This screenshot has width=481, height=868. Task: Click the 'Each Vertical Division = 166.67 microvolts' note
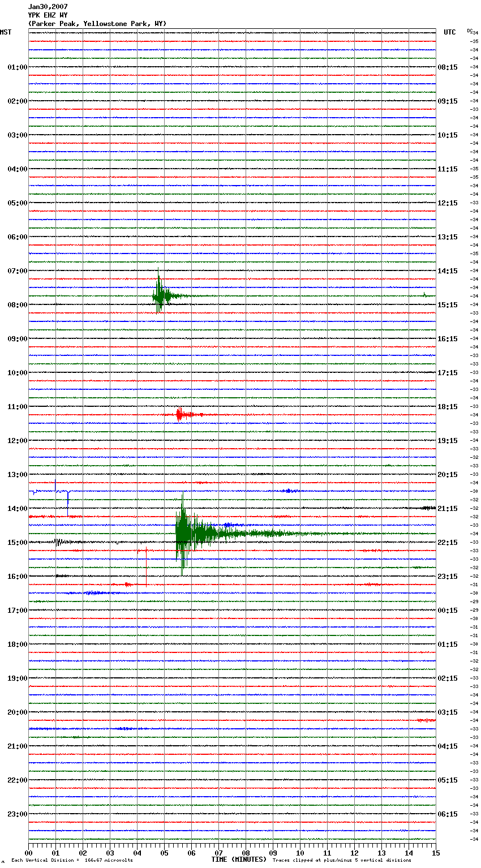click(72, 861)
